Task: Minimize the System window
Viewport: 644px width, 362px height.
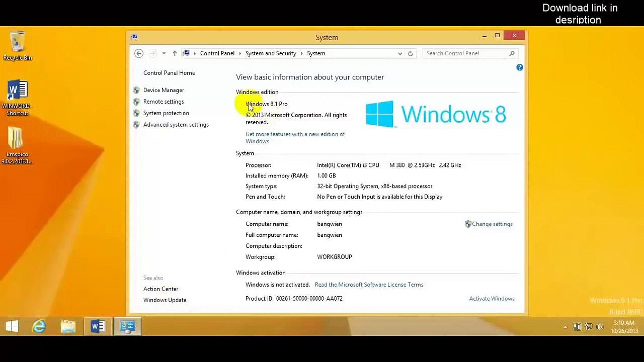Action: tap(484, 36)
